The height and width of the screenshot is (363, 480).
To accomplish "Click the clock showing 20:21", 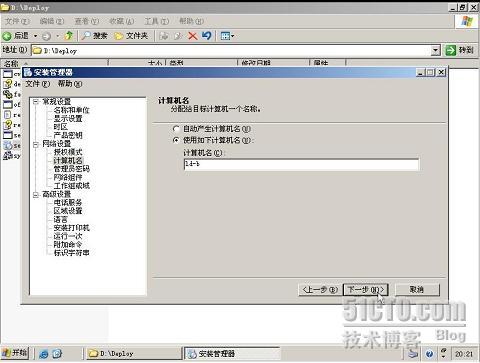I will coord(464,354).
